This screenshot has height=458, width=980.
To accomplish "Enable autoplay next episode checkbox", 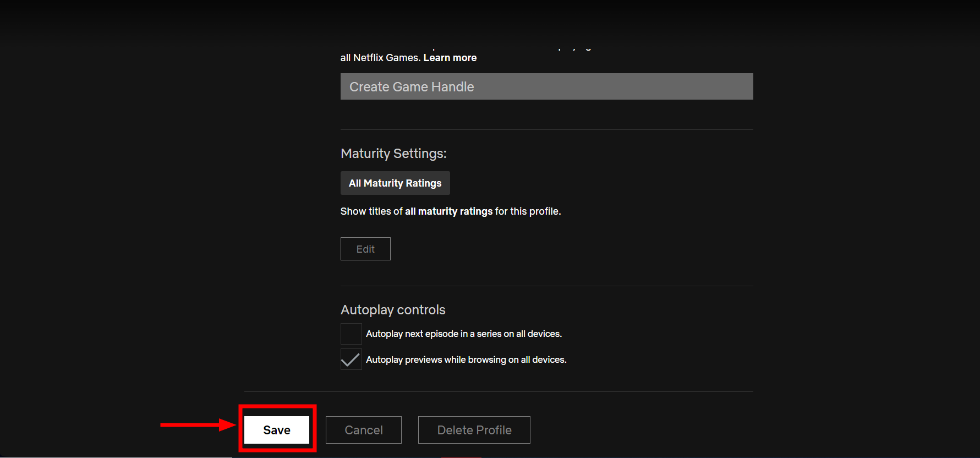I will pyautogui.click(x=351, y=334).
